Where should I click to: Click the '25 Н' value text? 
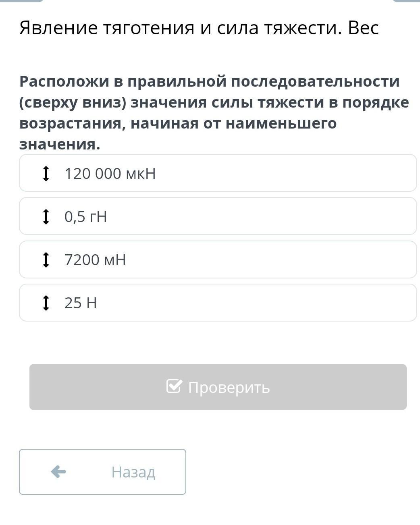(81, 303)
